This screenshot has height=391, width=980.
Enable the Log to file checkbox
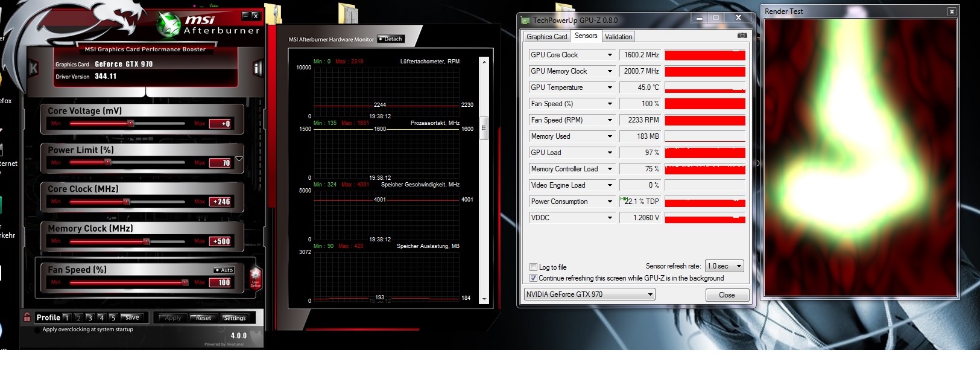(533, 267)
